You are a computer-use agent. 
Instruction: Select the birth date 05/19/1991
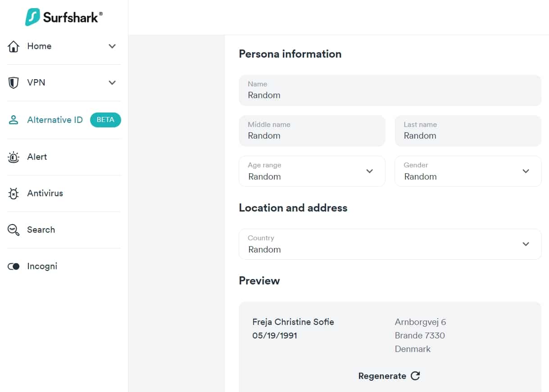275,335
